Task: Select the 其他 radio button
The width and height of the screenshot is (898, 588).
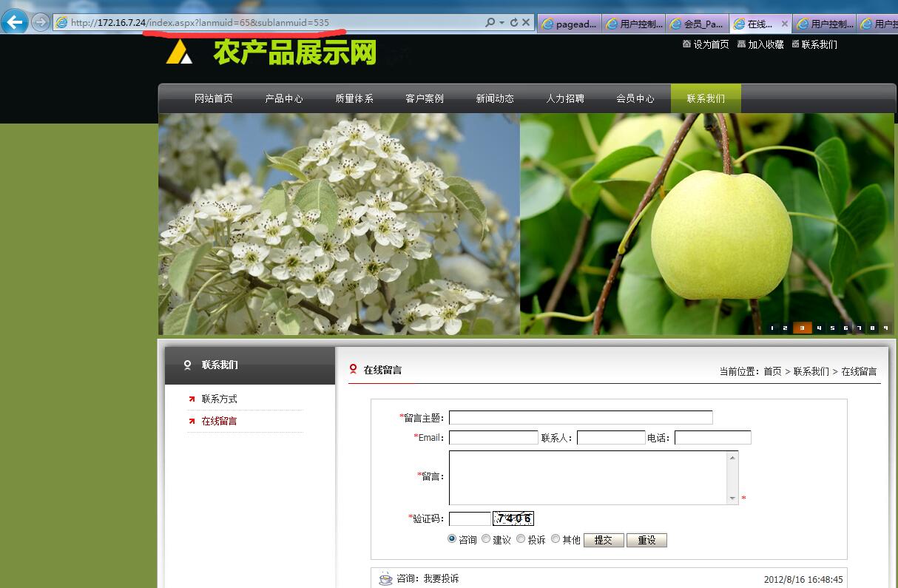Action: pyautogui.click(x=556, y=539)
